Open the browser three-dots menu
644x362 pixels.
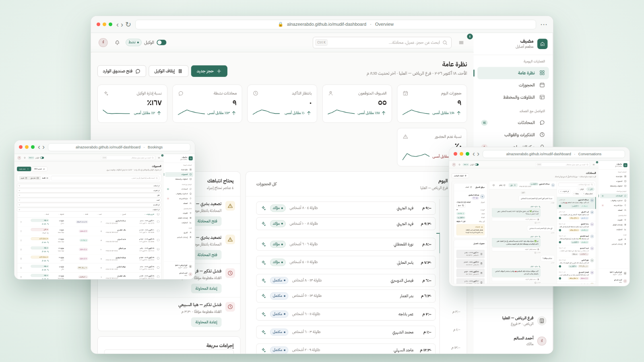pyautogui.click(x=544, y=25)
